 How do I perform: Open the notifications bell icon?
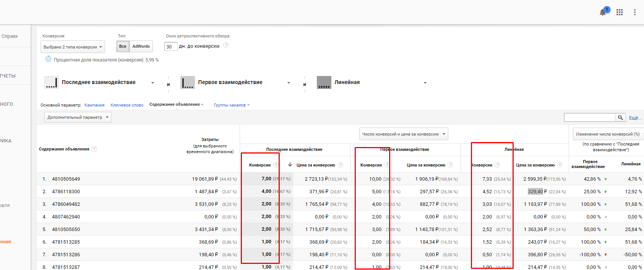click(x=603, y=12)
